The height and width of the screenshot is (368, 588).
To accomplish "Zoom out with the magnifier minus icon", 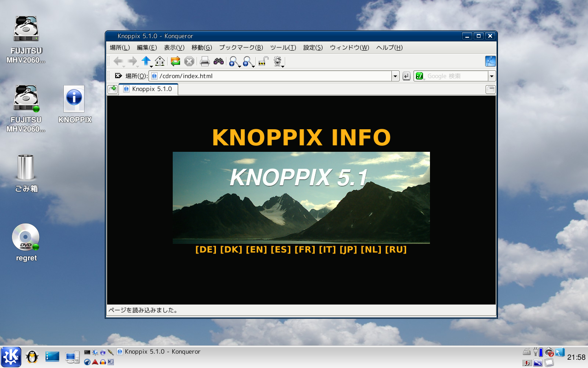I will point(248,61).
